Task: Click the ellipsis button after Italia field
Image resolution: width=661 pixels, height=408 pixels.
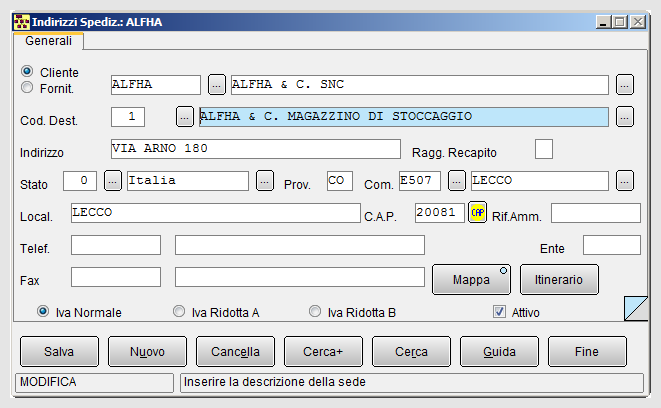Action: coord(265,181)
